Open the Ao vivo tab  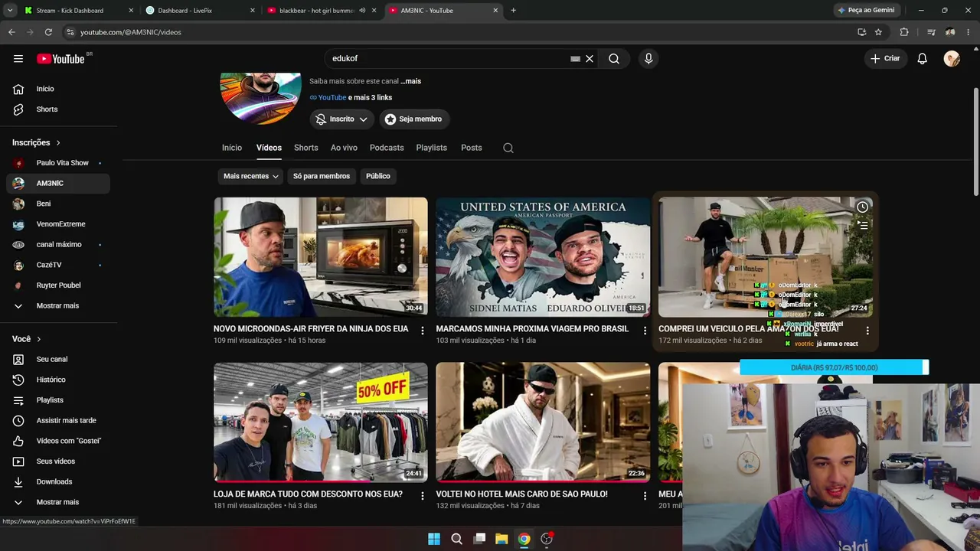[344, 148]
